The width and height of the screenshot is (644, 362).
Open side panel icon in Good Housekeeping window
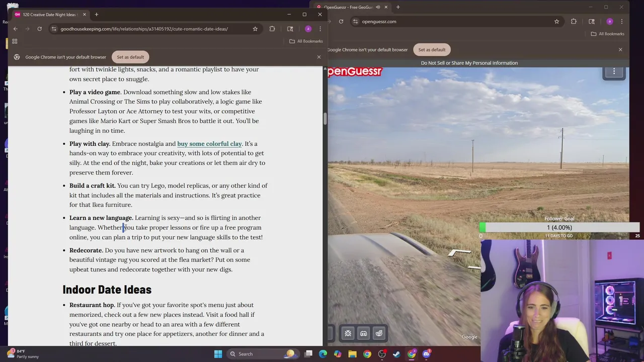290,29
